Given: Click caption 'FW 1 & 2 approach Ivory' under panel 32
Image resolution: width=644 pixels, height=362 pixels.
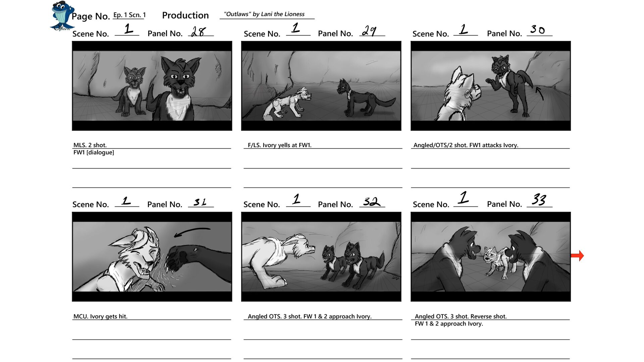Looking at the screenshot, I should pos(310,316).
